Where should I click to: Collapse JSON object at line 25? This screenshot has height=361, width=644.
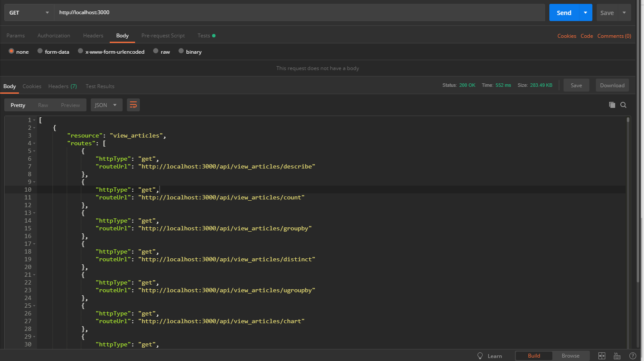pos(34,306)
